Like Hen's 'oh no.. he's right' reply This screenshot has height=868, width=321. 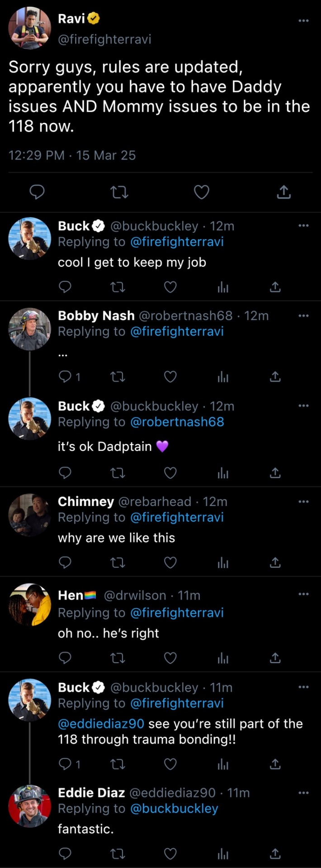click(170, 658)
